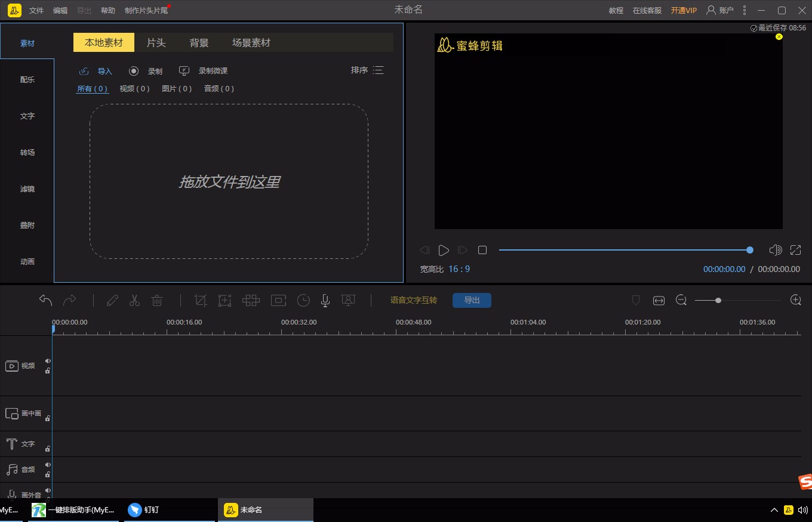
Task: Zoom in the timeline
Action: pos(795,300)
